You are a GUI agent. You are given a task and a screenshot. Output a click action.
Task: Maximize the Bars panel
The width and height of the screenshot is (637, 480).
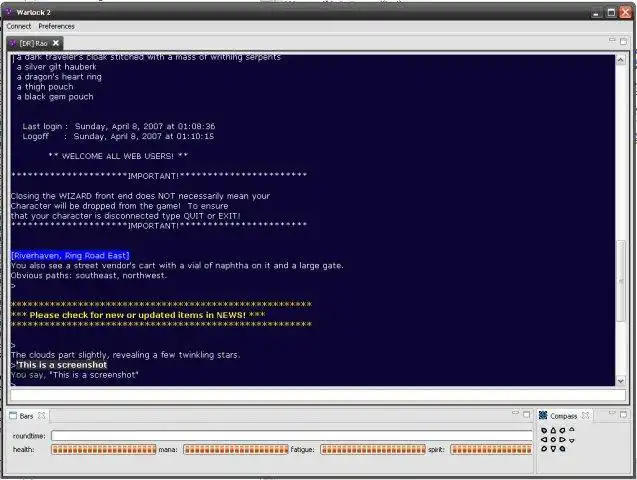coord(527,415)
